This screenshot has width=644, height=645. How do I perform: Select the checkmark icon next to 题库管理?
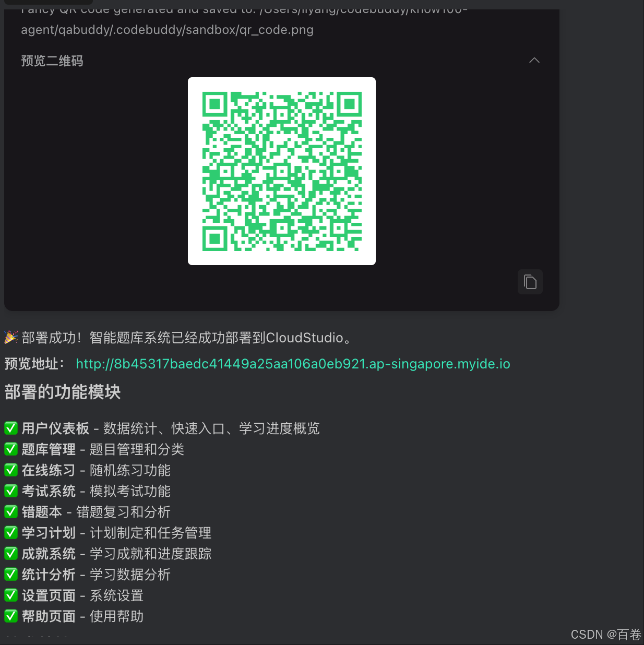click(11, 449)
